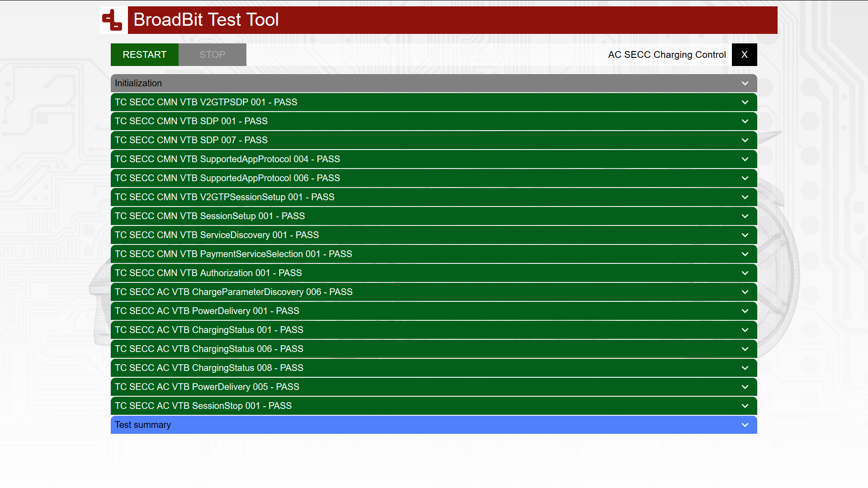
Task: Expand ChargeParameterDiscovery 006 chevron
Action: coord(745,292)
